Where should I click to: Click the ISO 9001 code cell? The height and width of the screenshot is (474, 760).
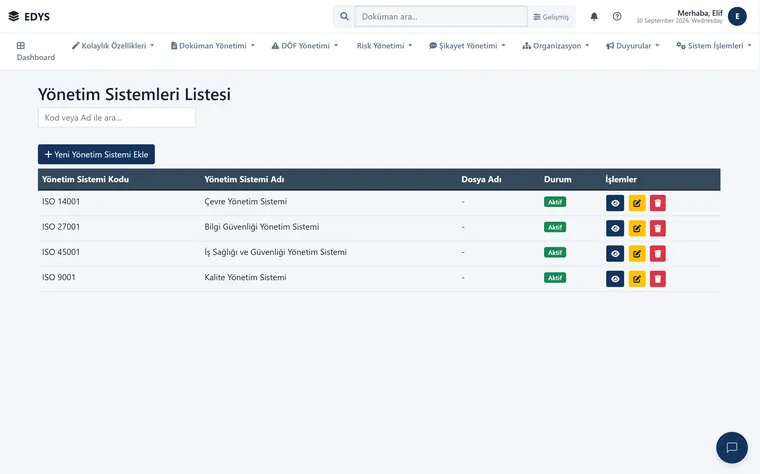click(x=59, y=277)
